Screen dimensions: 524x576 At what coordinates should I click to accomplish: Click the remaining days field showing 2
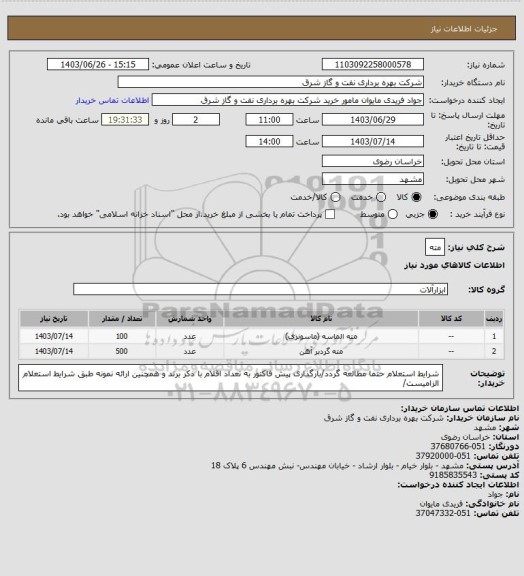(x=196, y=120)
